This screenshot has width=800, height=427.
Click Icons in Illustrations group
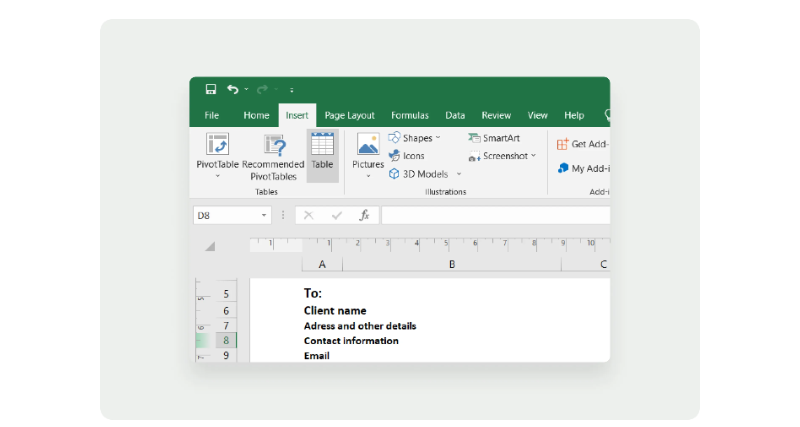click(407, 156)
